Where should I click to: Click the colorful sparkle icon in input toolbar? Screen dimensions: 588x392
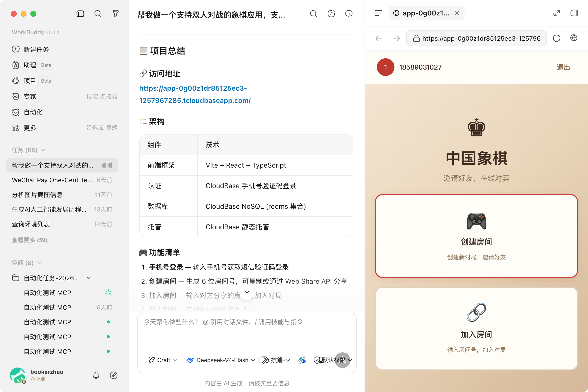302,360
